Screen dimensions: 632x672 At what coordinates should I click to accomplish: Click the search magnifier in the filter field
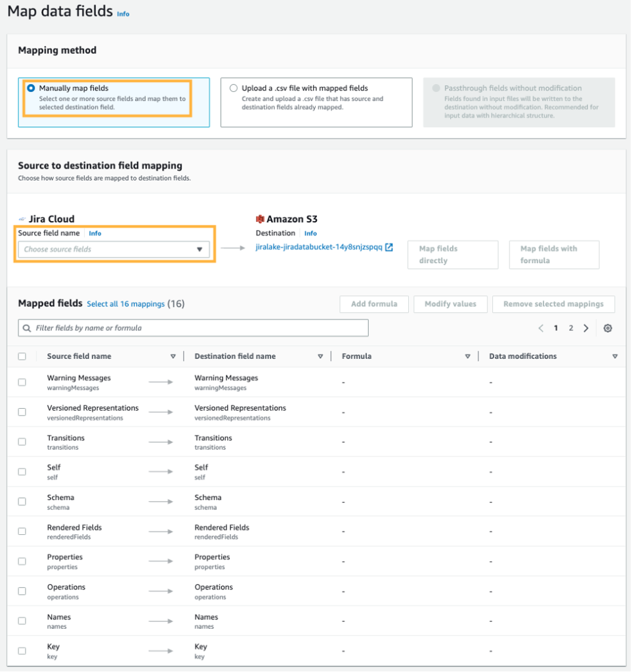(x=27, y=327)
